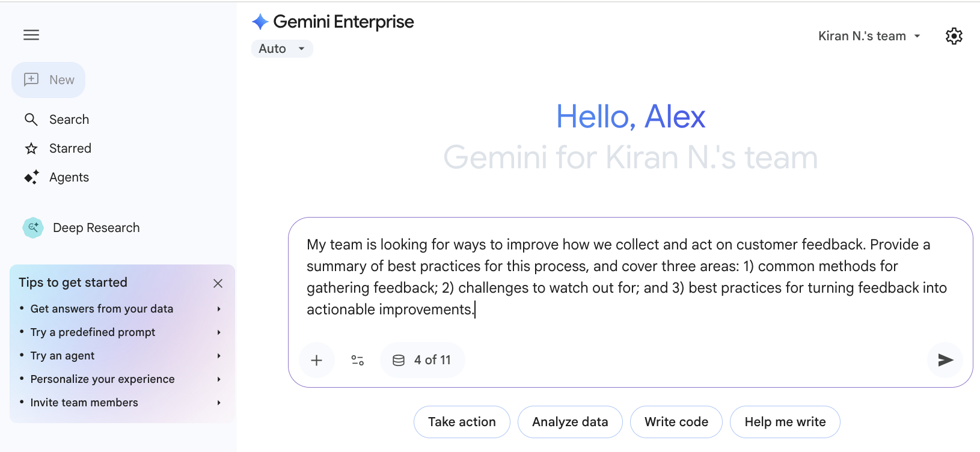Open the Auto model dropdown
Screen dimensions: 980x452
pos(281,48)
